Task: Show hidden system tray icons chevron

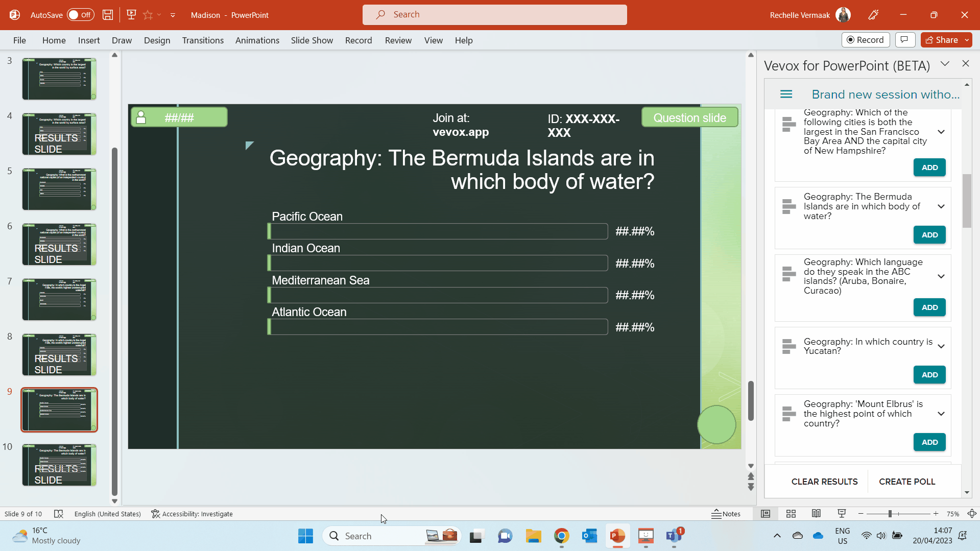Action: pyautogui.click(x=777, y=536)
